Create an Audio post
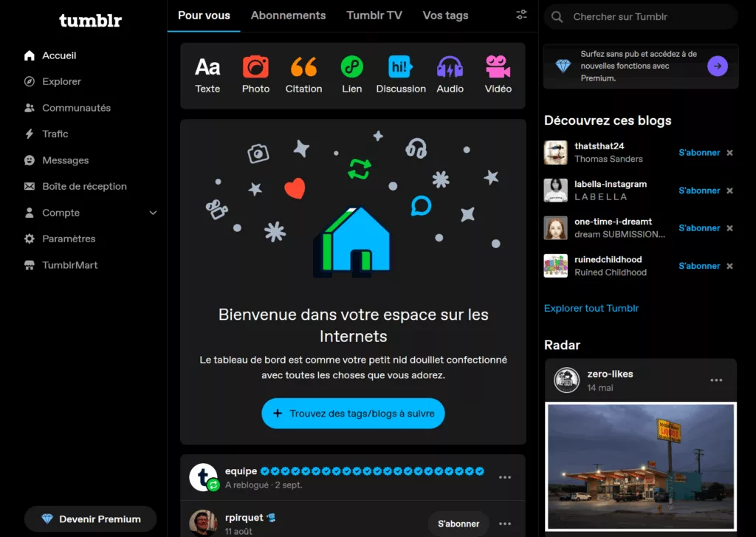Image resolution: width=756 pixels, height=537 pixels. click(450, 75)
